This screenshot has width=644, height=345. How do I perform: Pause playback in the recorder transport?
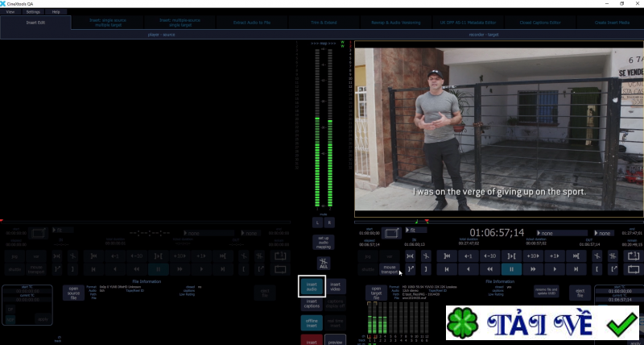pyautogui.click(x=511, y=269)
